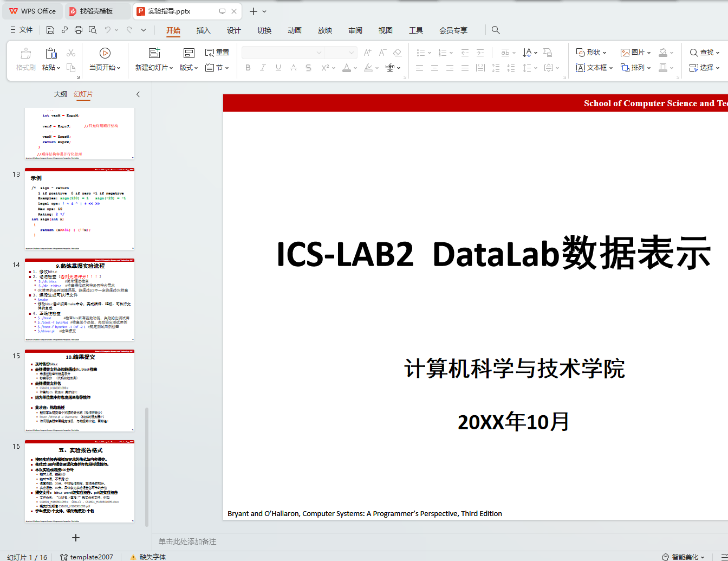Select slide 16 thumbnail (实验报告格式)
The width and height of the screenshot is (728, 561).
click(80, 481)
